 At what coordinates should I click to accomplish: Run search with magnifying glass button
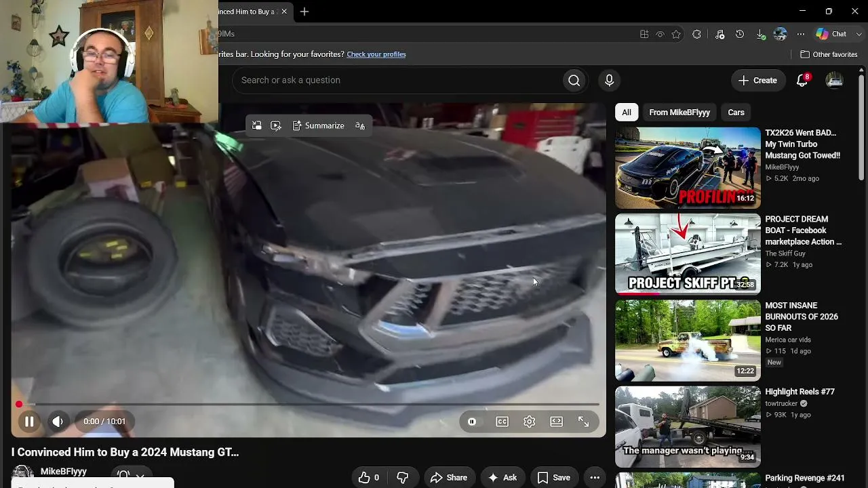point(574,80)
